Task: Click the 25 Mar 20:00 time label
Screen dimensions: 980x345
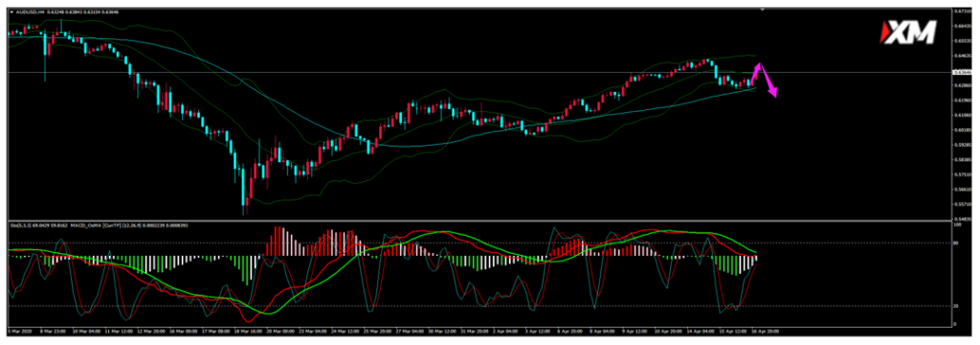Action: (x=378, y=331)
